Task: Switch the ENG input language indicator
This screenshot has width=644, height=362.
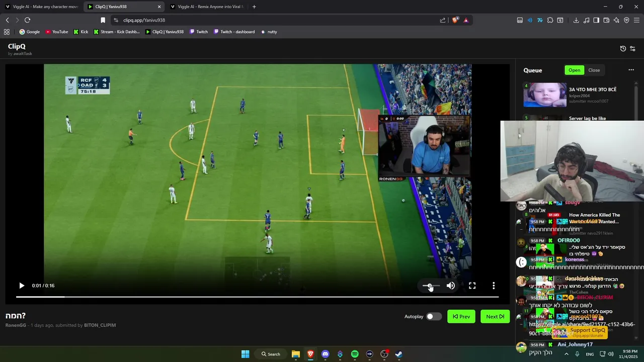Action: [x=590, y=354]
